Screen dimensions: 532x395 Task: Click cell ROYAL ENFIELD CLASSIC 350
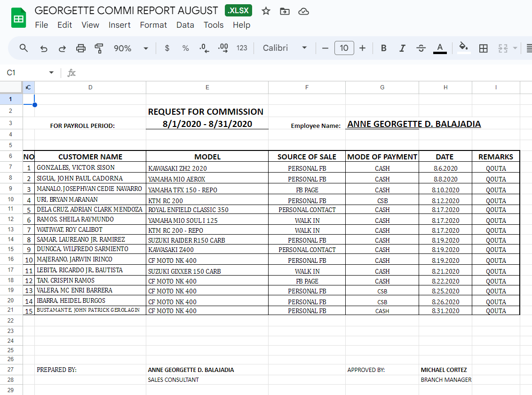point(207,210)
